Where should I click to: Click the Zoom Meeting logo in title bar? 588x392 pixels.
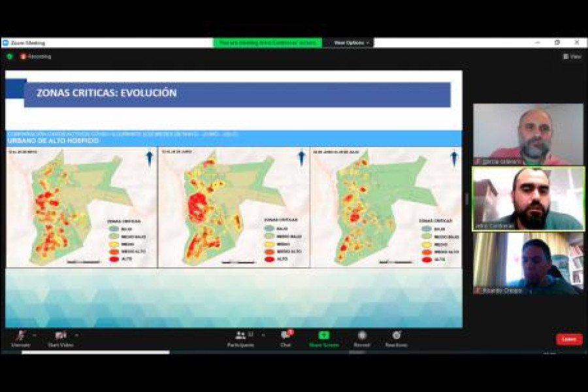click(6, 42)
